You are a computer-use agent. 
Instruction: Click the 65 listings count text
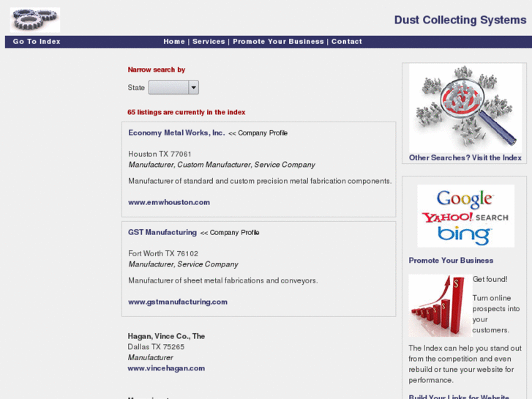tap(187, 113)
